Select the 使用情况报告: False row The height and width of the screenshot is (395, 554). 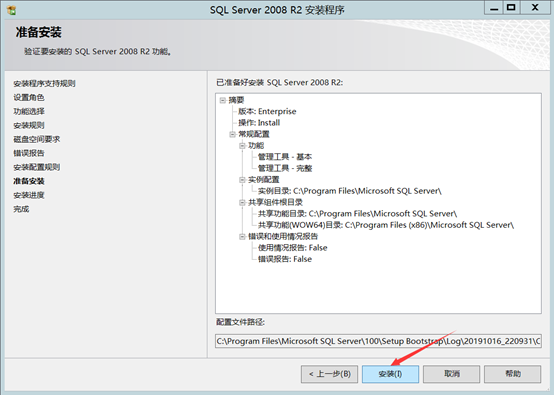(x=293, y=248)
